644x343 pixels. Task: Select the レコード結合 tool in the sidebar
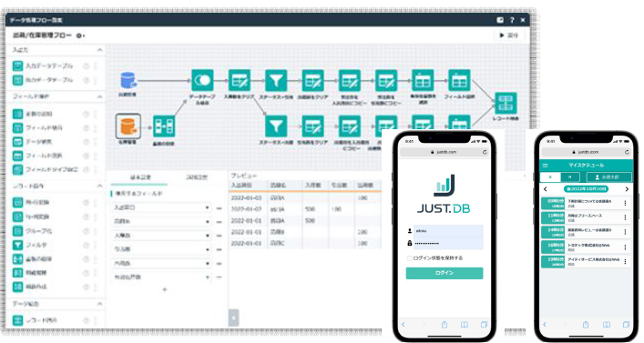click(x=41, y=320)
